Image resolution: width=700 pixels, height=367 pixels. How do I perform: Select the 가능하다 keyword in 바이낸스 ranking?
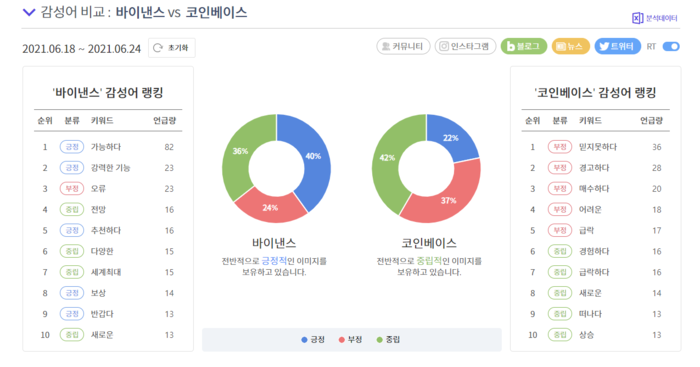(x=106, y=147)
